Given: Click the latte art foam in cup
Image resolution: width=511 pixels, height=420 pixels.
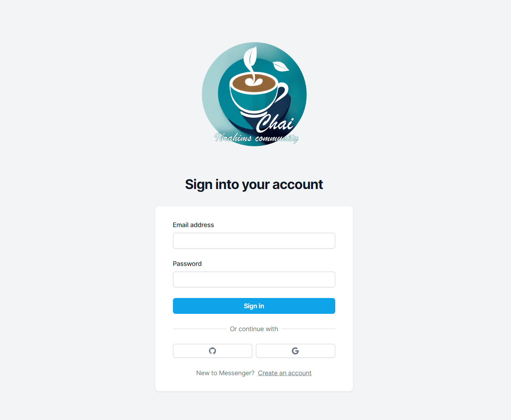Looking at the screenshot, I should (253, 81).
